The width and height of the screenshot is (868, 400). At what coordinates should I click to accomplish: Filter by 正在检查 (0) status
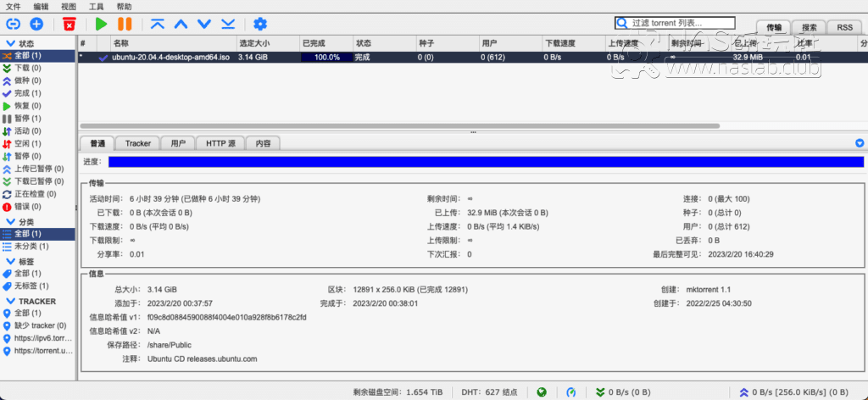coord(37,194)
